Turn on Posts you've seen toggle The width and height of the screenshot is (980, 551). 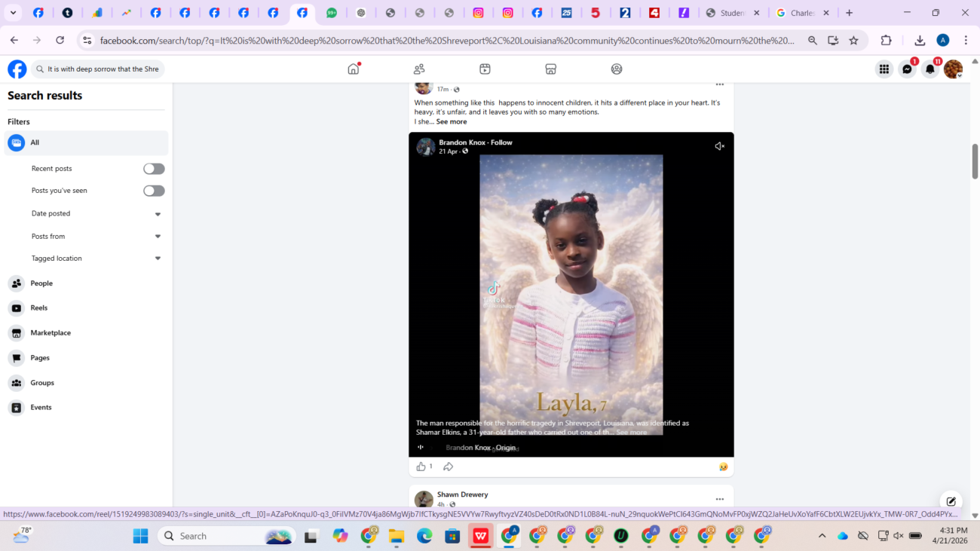[x=154, y=191]
